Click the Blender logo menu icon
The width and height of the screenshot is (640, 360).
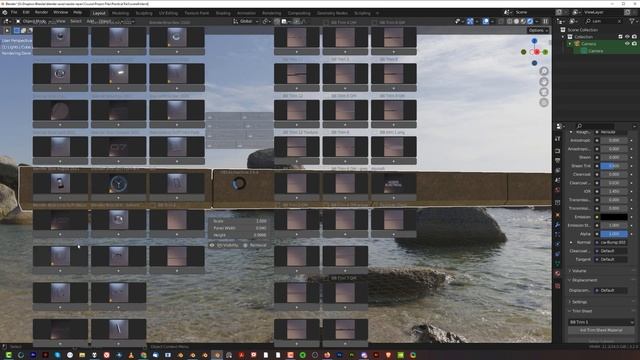pyautogui.click(x=5, y=13)
